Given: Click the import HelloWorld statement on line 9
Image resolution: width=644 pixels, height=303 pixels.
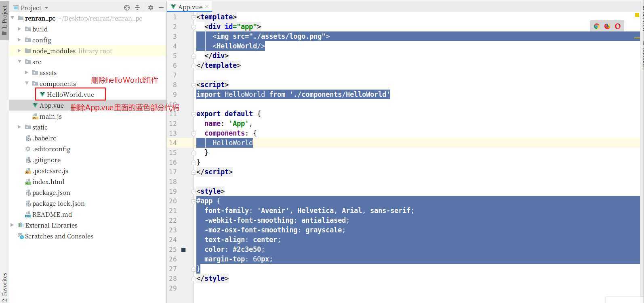Looking at the screenshot, I should click(293, 94).
